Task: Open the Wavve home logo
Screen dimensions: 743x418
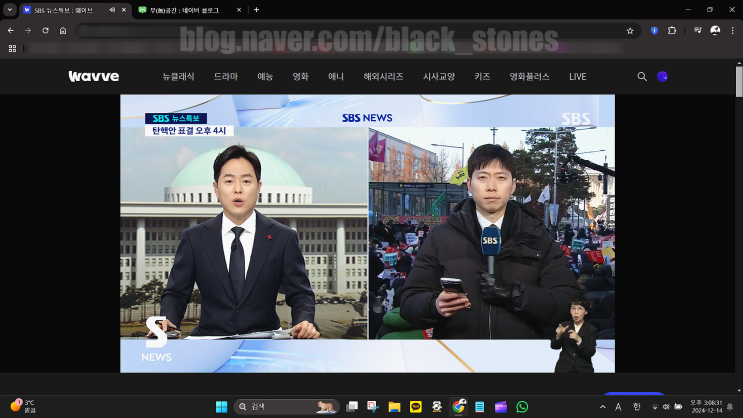Action: pos(94,76)
